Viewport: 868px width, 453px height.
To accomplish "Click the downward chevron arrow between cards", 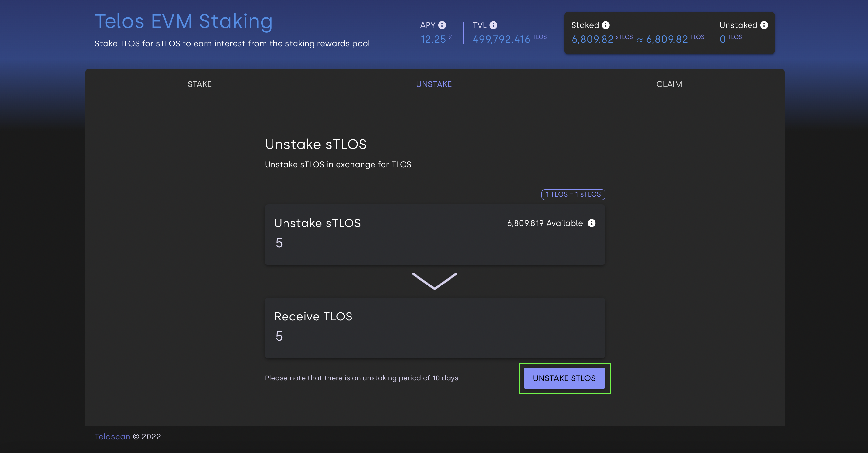I will [434, 281].
